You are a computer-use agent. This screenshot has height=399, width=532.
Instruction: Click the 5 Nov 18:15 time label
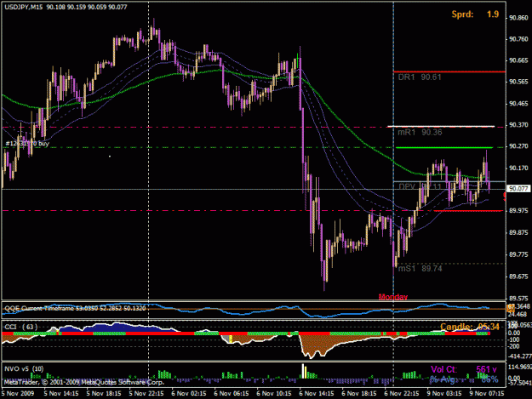click(104, 394)
